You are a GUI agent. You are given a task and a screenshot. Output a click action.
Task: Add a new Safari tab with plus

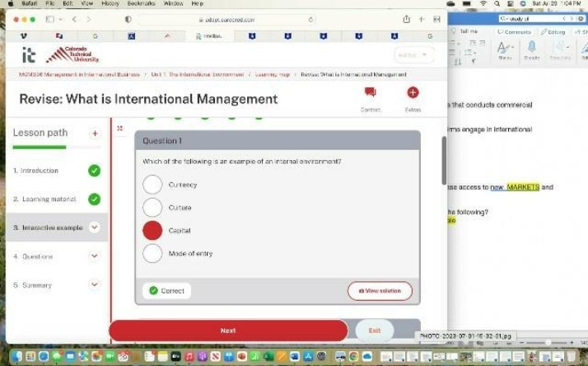[422, 19]
